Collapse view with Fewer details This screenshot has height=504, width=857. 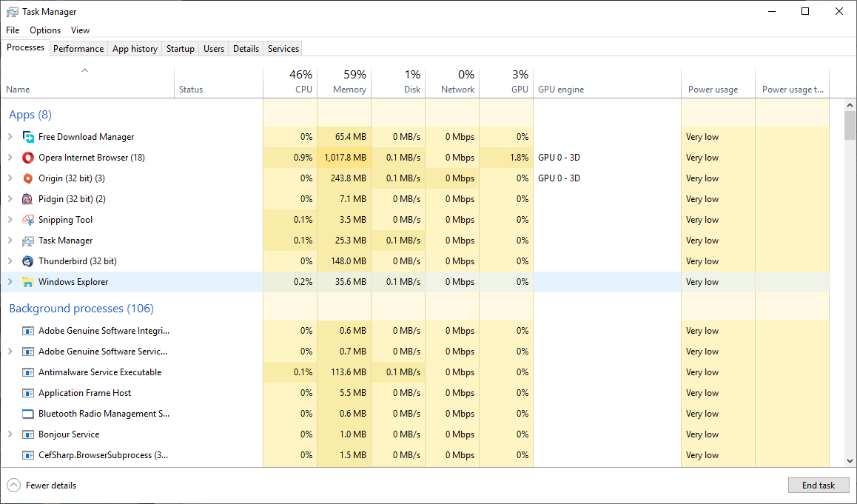(x=42, y=485)
